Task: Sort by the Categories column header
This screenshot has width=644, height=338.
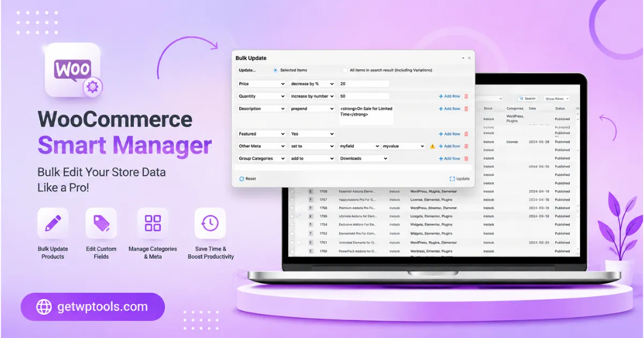Action: [515, 109]
